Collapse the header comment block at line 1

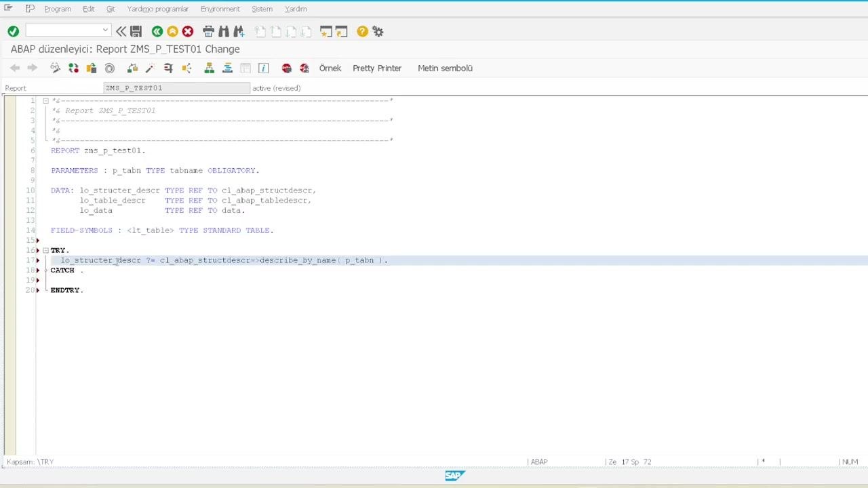click(x=45, y=101)
